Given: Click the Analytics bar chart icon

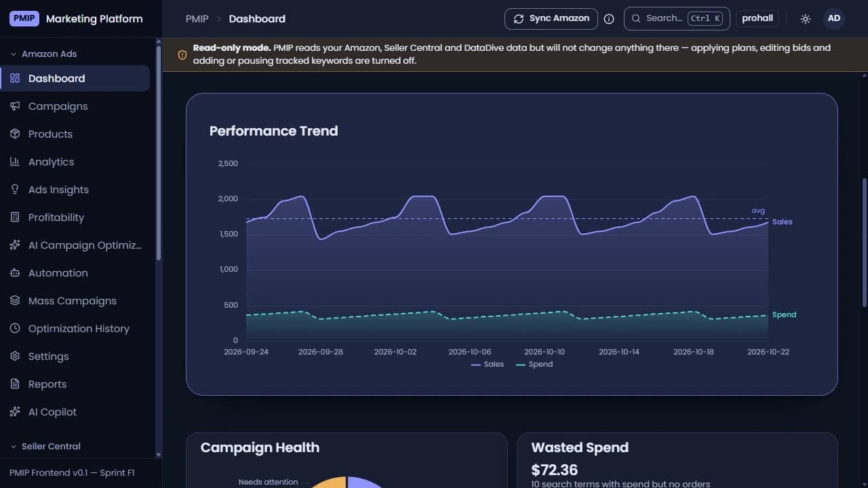Looking at the screenshot, I should [x=15, y=162].
